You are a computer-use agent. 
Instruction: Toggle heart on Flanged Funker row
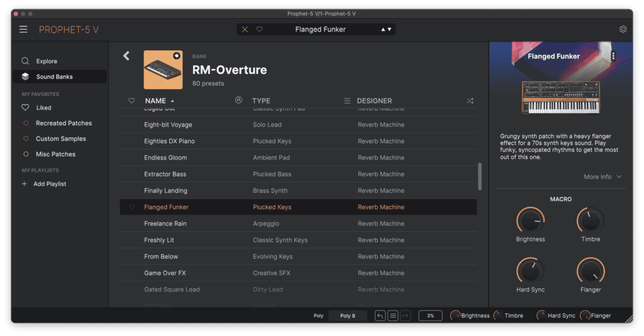click(132, 207)
